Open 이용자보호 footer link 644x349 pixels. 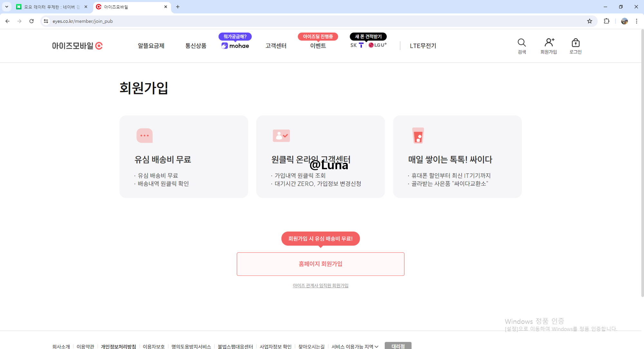[x=154, y=346]
